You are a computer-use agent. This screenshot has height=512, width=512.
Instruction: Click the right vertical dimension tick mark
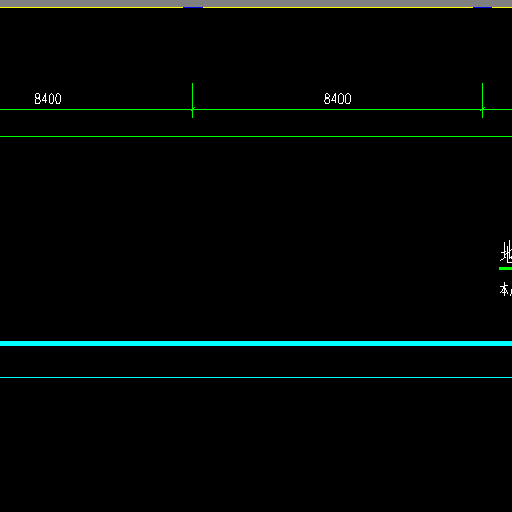click(482, 100)
